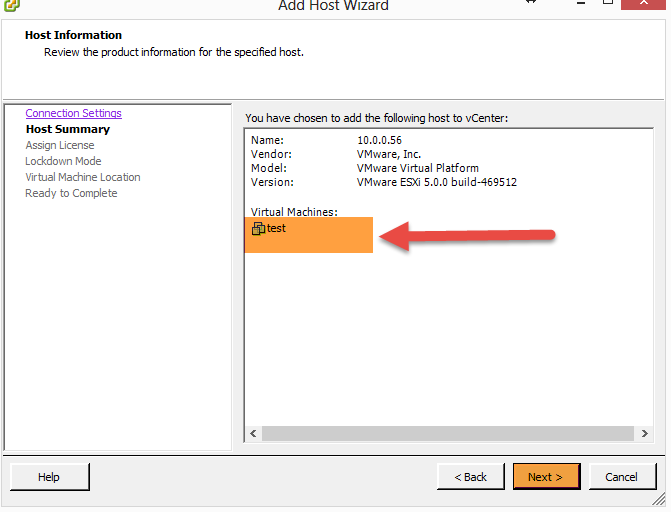The height and width of the screenshot is (512, 671).
Task: Click the right scroll arrow of host details
Action: [x=644, y=433]
